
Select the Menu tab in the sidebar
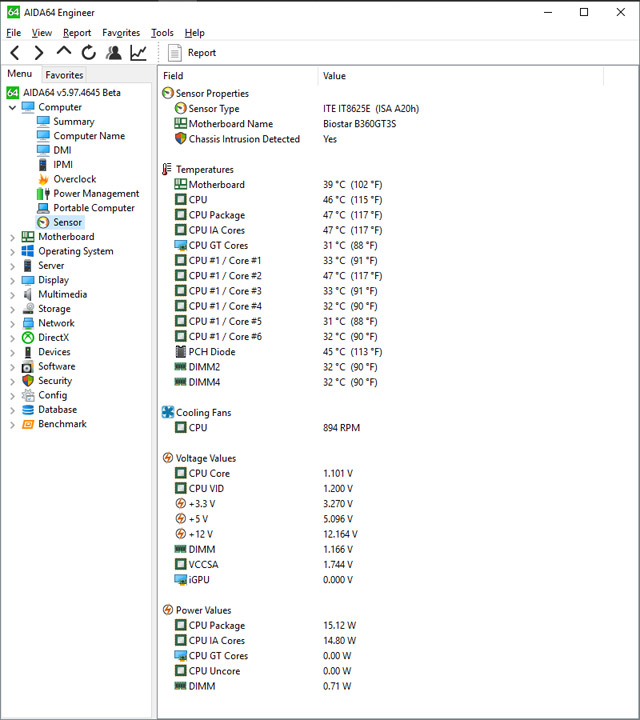pyautogui.click(x=20, y=74)
